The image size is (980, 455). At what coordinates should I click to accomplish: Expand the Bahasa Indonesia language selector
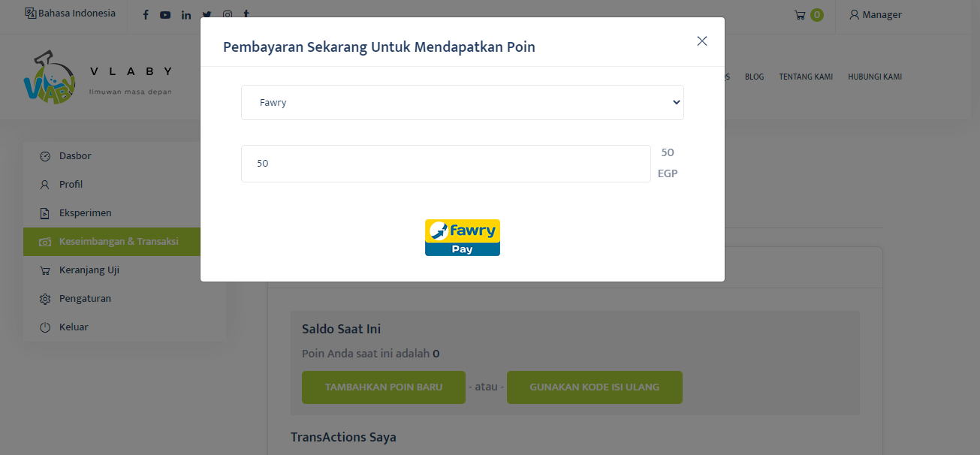coord(69,13)
